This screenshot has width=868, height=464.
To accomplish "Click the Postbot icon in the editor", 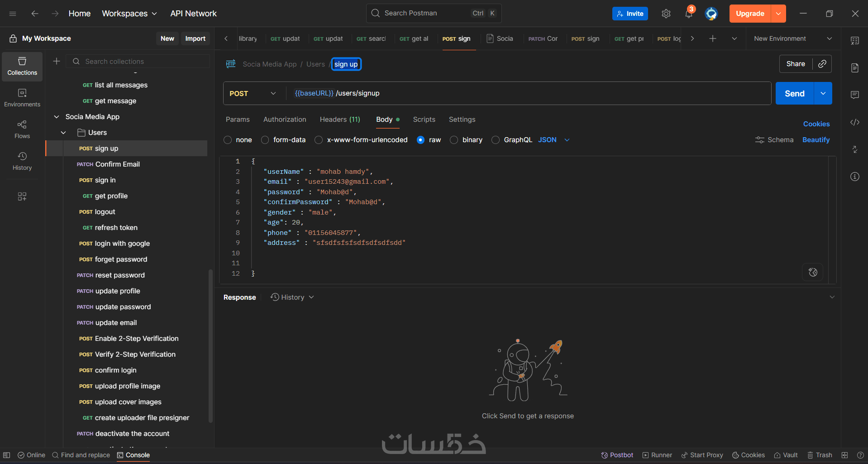I will point(813,272).
